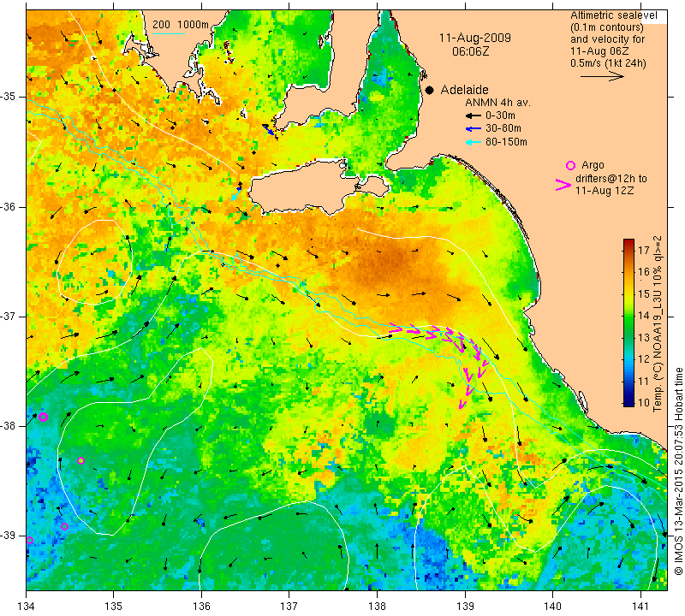Click the longitude axis label 134
The height and width of the screenshot is (616, 685).
(x=27, y=607)
